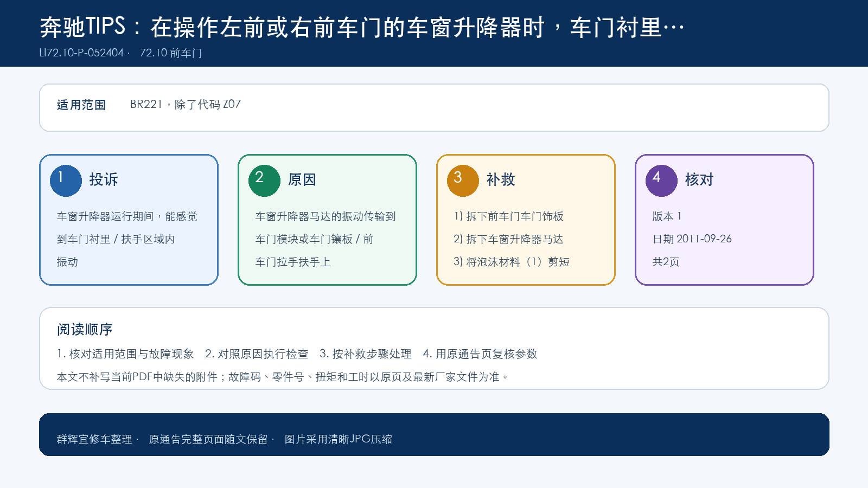This screenshot has width=868, height=488.
Task: Click the 共2页 page count
Action: point(666,262)
